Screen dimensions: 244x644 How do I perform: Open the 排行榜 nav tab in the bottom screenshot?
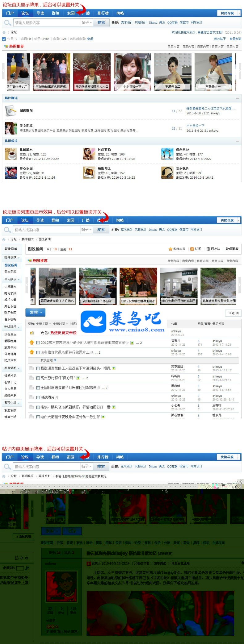click(103, 457)
